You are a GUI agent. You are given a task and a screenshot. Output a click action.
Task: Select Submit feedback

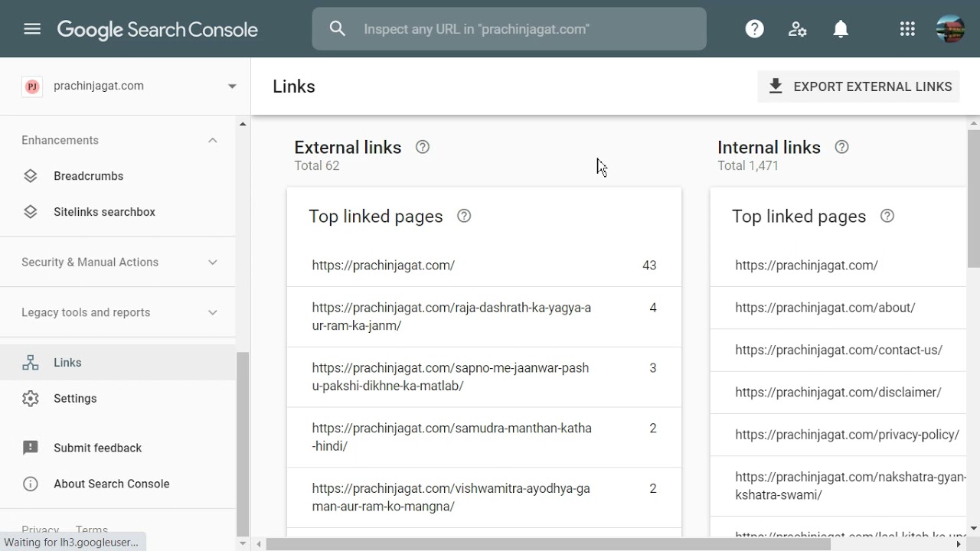118,448
